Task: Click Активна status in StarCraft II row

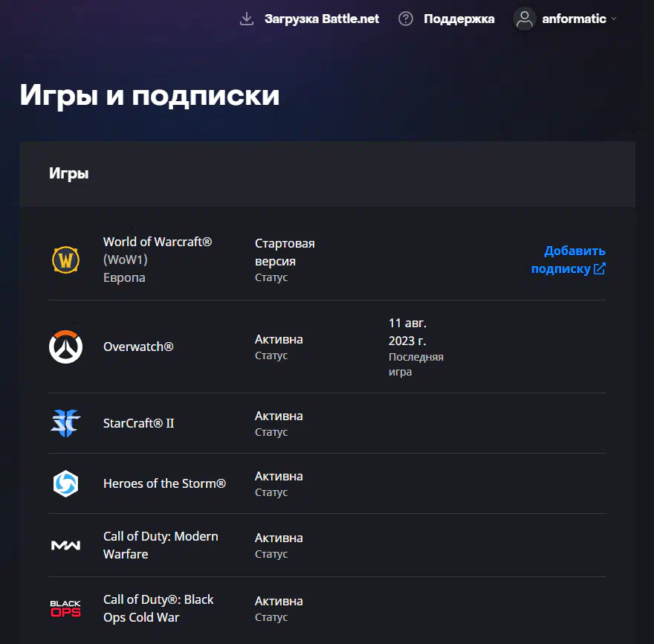Action: tap(279, 416)
